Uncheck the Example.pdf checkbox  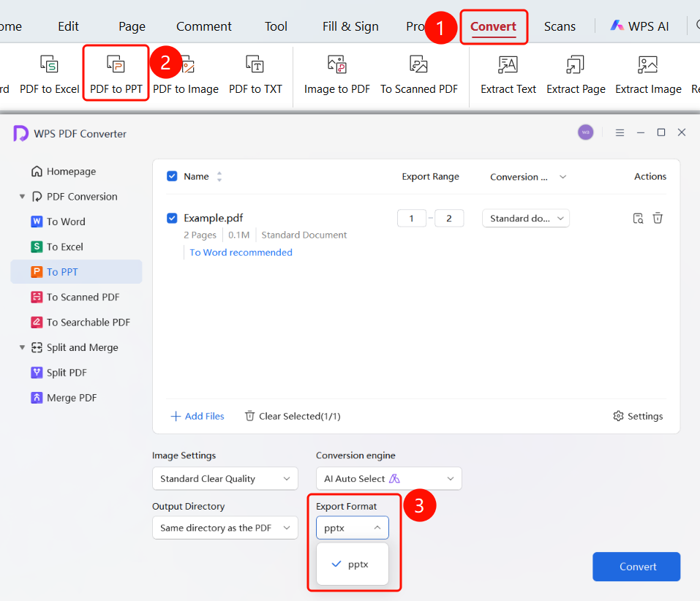[172, 218]
